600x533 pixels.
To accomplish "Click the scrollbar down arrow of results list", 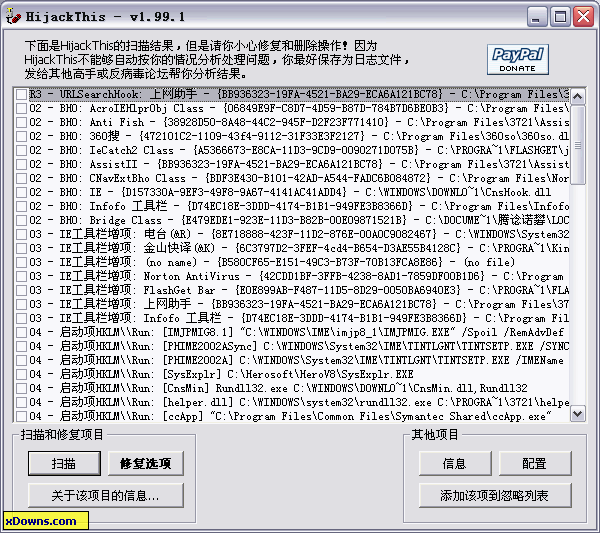I will pyautogui.click(x=577, y=413).
